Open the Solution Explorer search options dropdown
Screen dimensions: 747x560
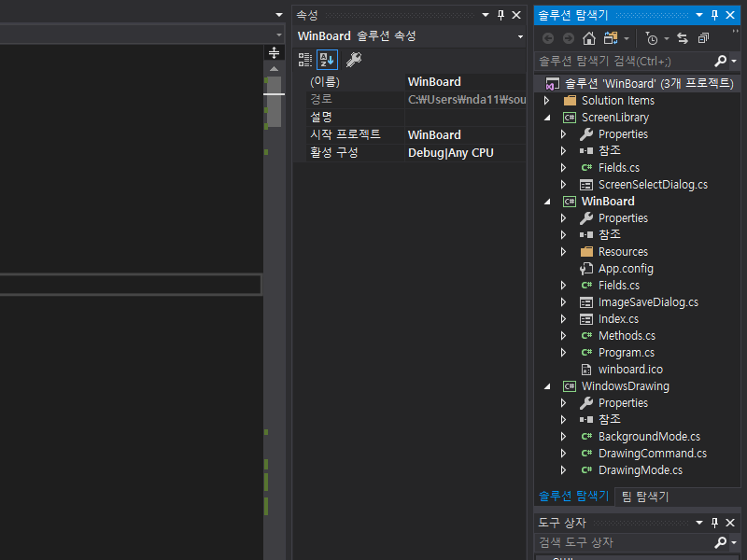point(734,61)
